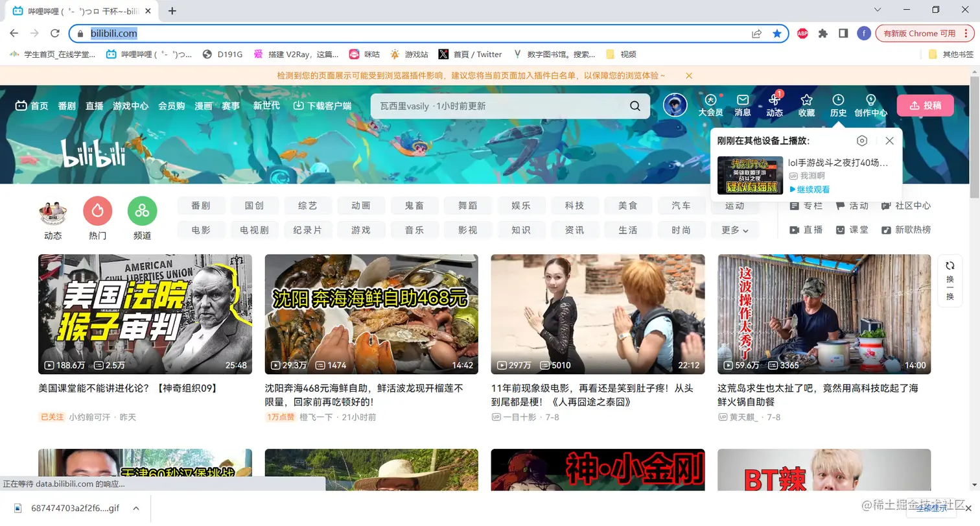Close the 刚刚在其他设备上播放 popup
This screenshot has height=526, width=980.
[x=889, y=141]
